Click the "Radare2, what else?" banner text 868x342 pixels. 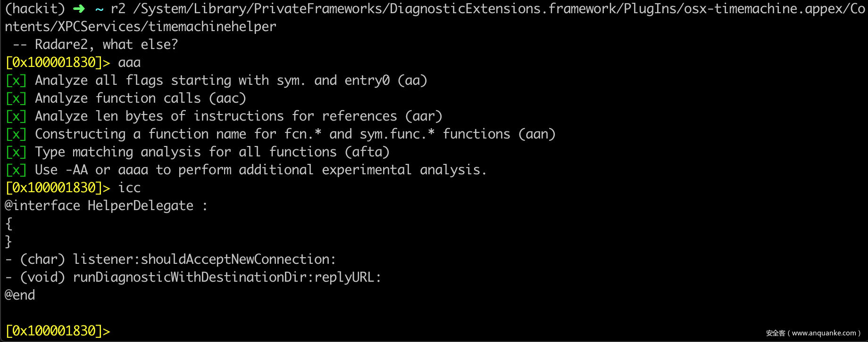coord(106,45)
